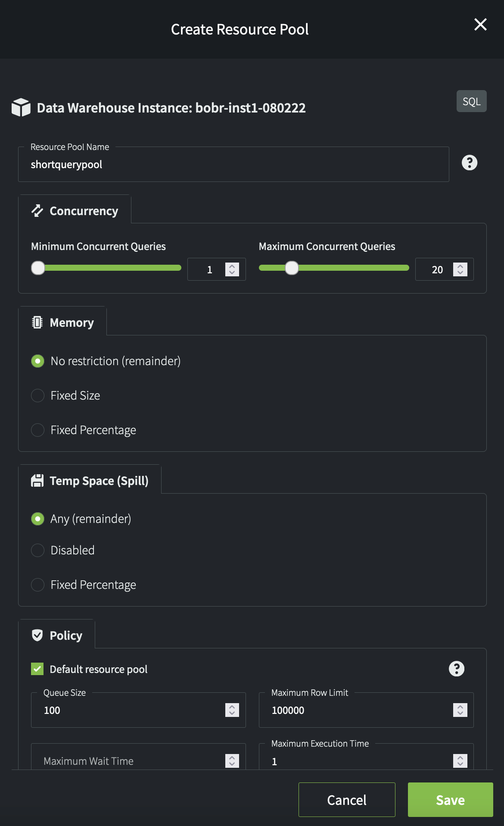Image resolution: width=504 pixels, height=826 pixels.
Task: Open the SQL view button
Action: click(471, 101)
